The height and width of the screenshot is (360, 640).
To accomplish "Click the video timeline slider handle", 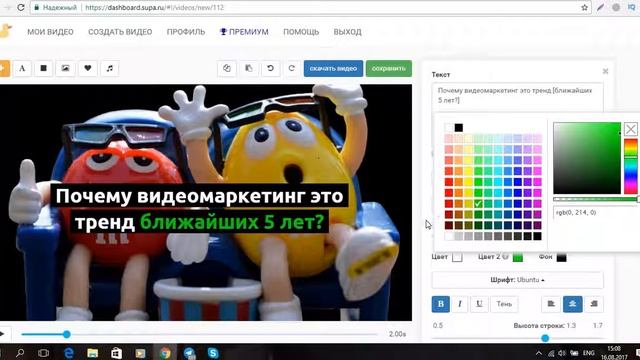I will [67, 334].
